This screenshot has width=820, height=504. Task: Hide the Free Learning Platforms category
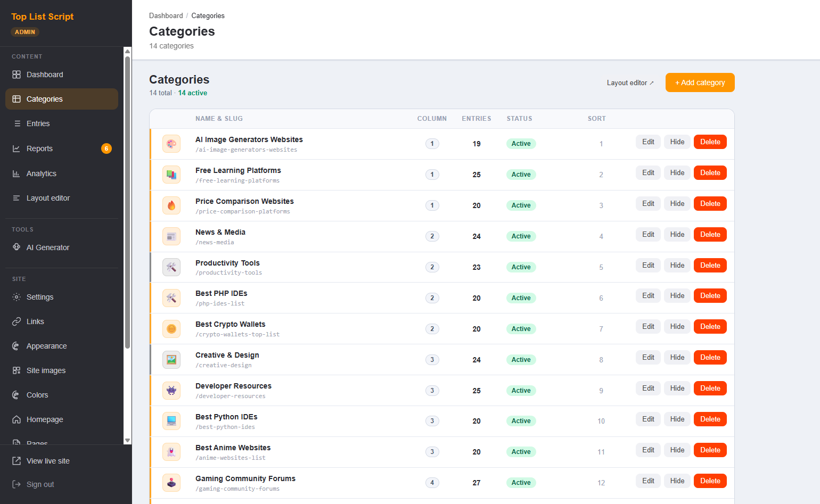click(677, 172)
